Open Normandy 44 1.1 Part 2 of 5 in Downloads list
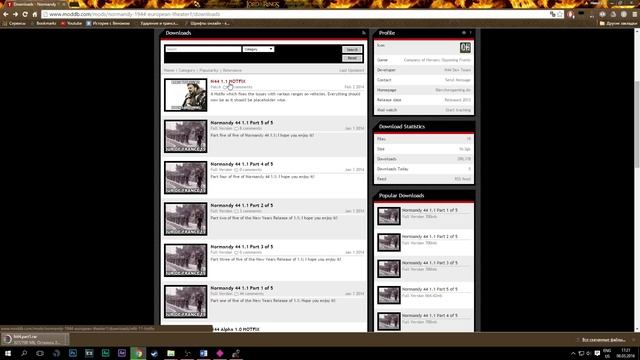640x360 pixels. tap(242, 205)
